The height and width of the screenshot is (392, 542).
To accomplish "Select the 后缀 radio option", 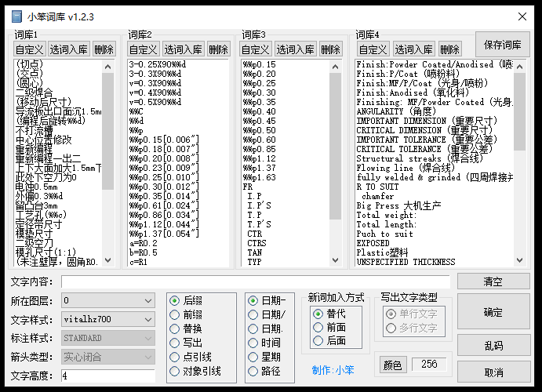I will [174, 300].
